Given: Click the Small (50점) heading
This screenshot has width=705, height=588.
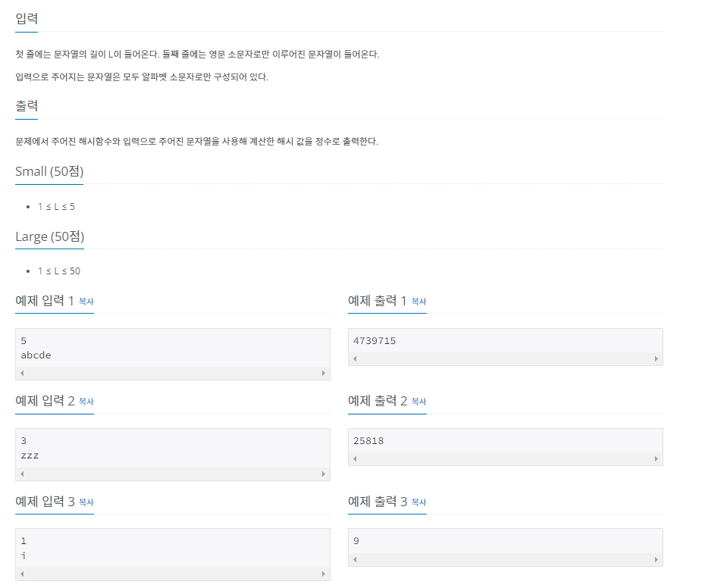Looking at the screenshot, I should [x=49, y=171].
